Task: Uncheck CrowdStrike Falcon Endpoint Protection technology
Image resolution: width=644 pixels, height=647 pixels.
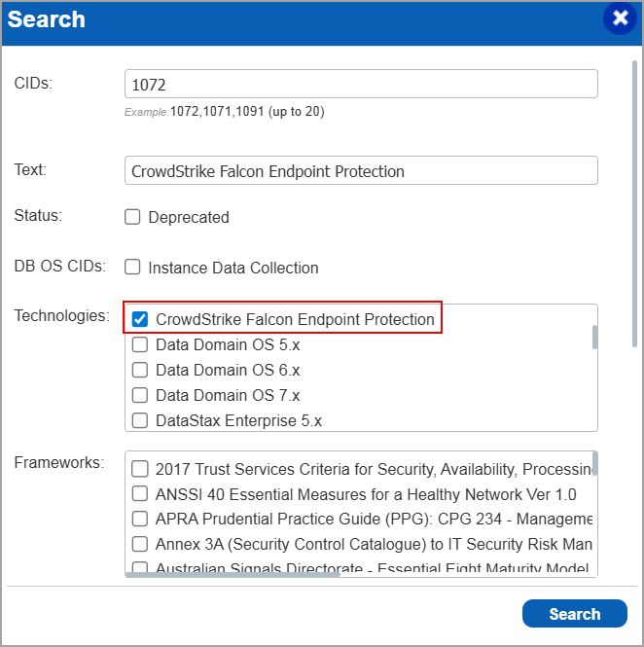Action: [x=140, y=319]
